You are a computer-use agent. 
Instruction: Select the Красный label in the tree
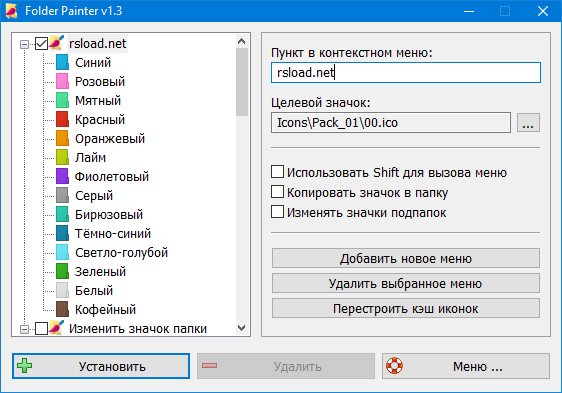(x=100, y=120)
